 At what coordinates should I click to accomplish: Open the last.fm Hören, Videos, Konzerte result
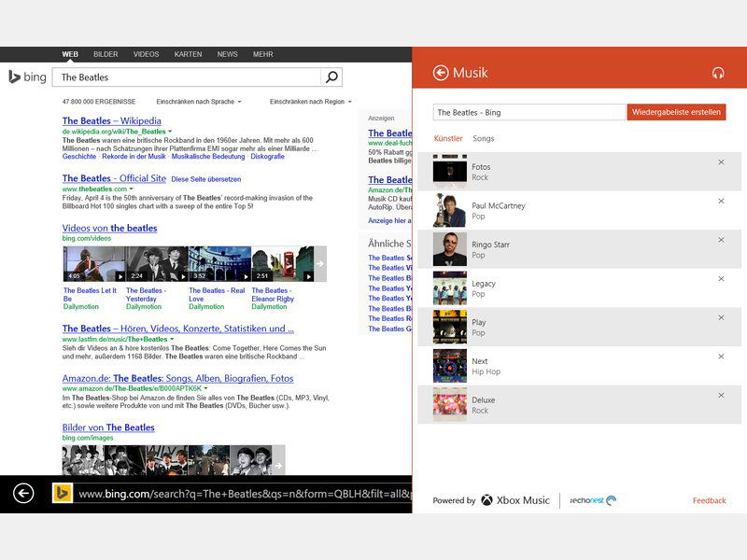[x=178, y=329]
